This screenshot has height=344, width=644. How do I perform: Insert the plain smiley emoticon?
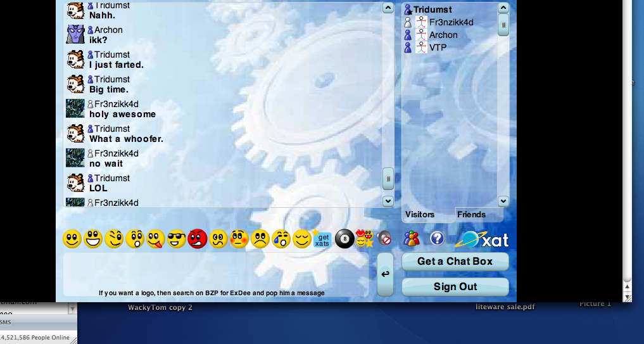72,239
